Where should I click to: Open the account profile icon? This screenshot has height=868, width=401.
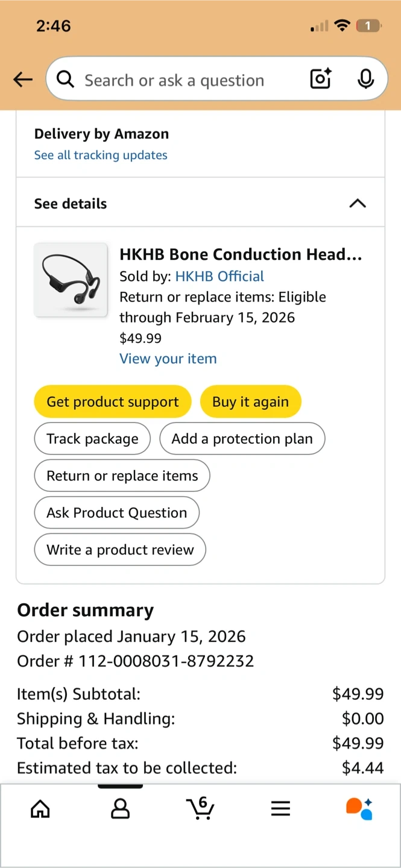pyautogui.click(x=121, y=808)
